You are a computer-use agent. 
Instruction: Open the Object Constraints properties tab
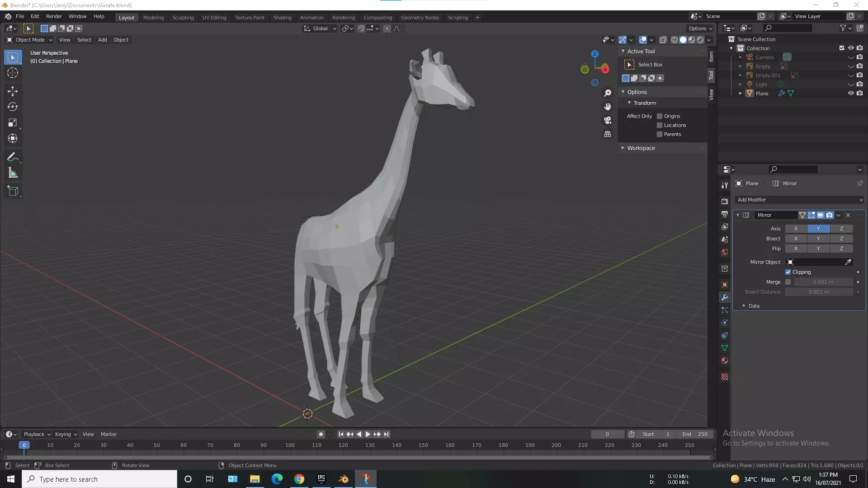click(x=725, y=335)
